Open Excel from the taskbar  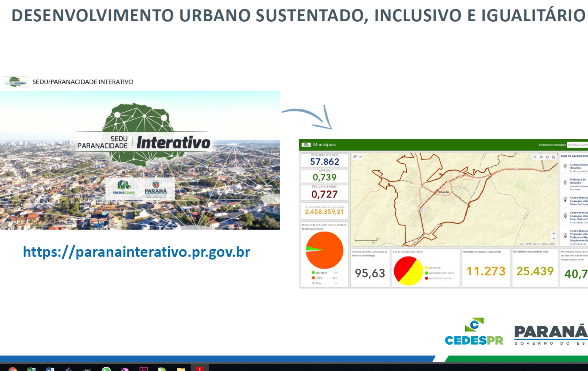[32, 369]
